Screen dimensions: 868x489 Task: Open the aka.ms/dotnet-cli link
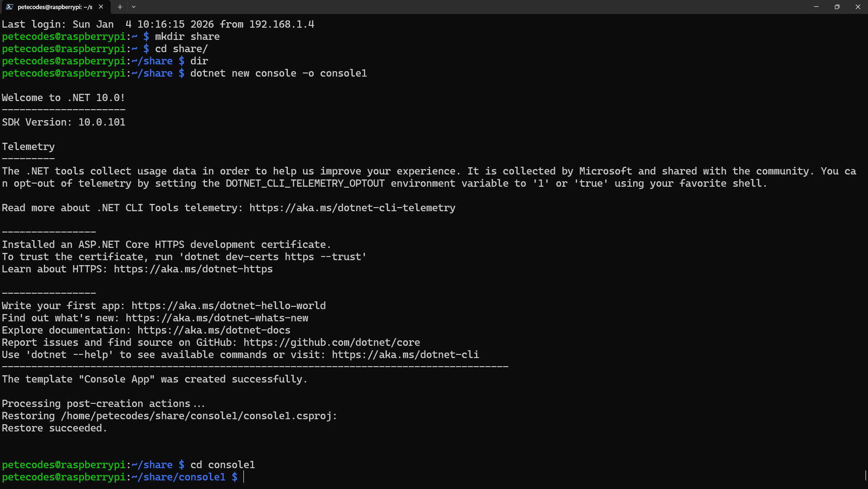click(x=405, y=354)
